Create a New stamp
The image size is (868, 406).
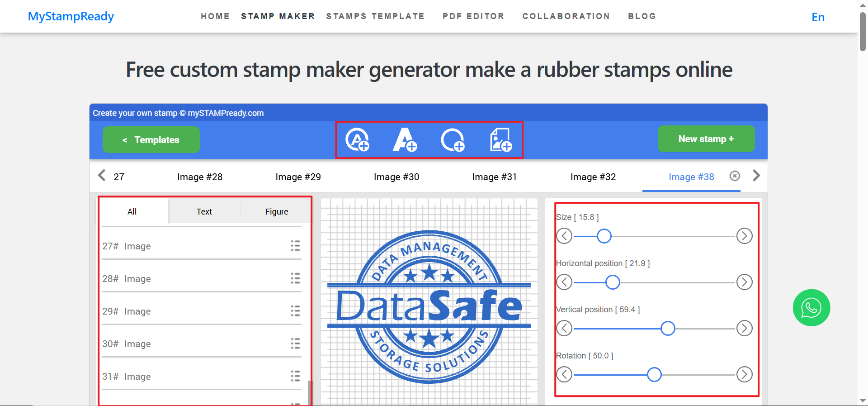coord(706,139)
